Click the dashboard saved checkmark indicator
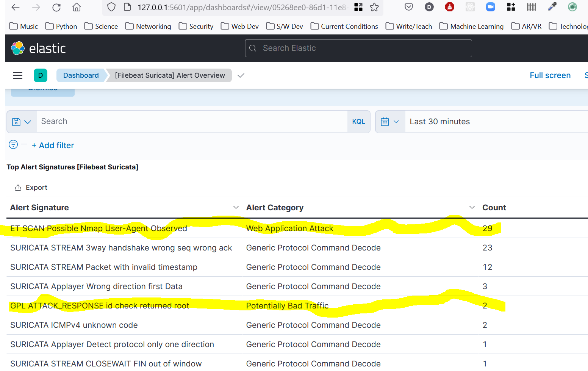 pos(241,75)
